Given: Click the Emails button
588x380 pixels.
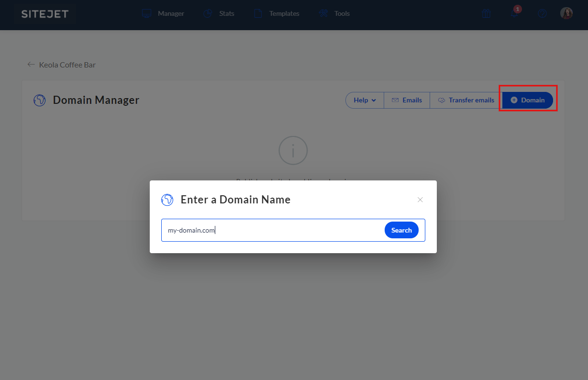Looking at the screenshot, I should point(407,100).
